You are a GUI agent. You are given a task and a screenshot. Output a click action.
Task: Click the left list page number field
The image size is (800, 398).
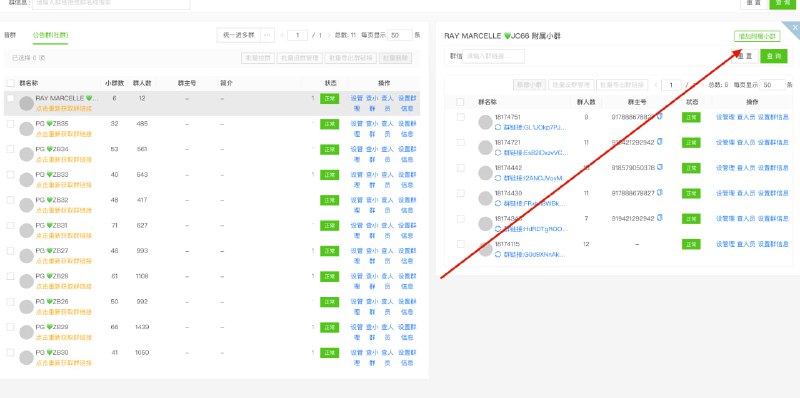point(297,35)
